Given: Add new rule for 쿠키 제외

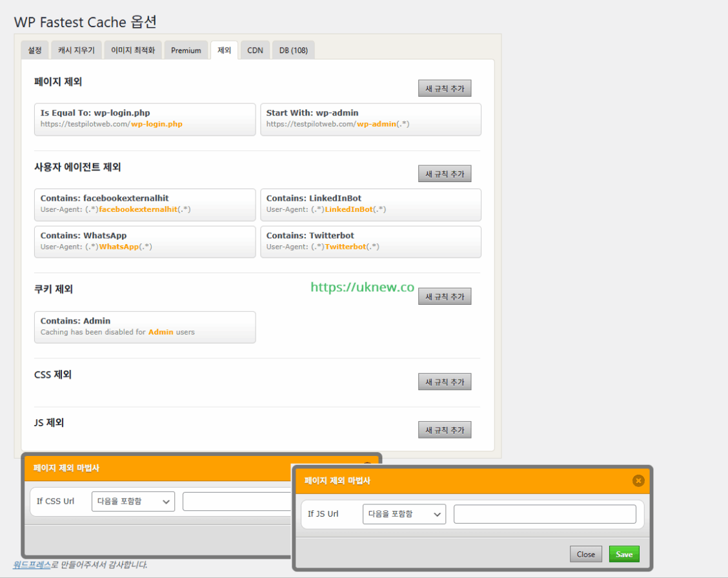Looking at the screenshot, I should (445, 296).
